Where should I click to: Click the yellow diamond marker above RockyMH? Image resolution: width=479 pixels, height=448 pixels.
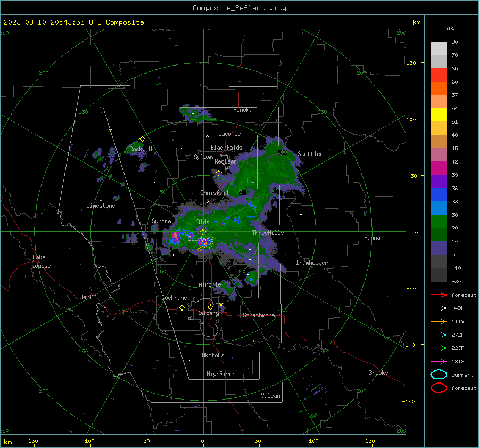pyautogui.click(x=142, y=139)
